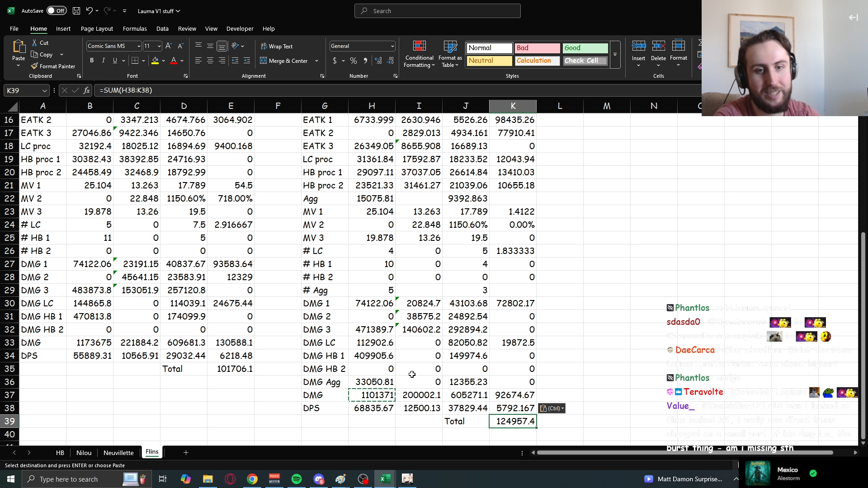Click Increase Decimal icon
868x488 pixels.
click(378, 61)
